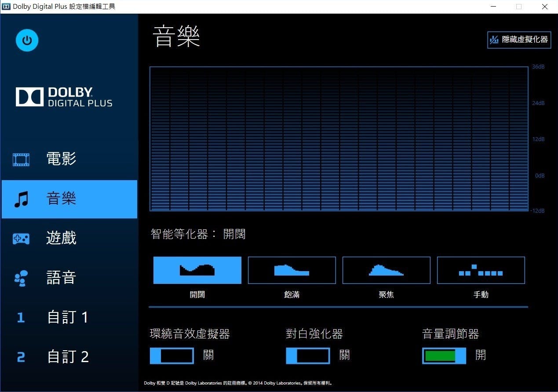
Task: Select the 飽滿 equalizer preset thumbnail
Action: [x=292, y=270]
